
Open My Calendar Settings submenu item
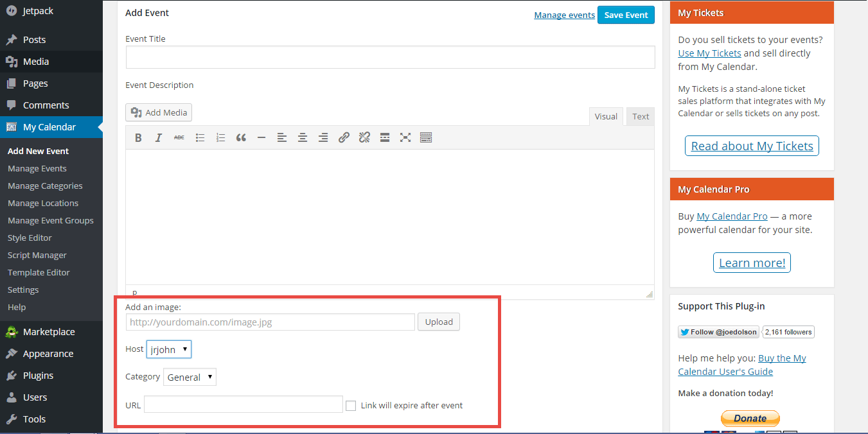(x=23, y=290)
